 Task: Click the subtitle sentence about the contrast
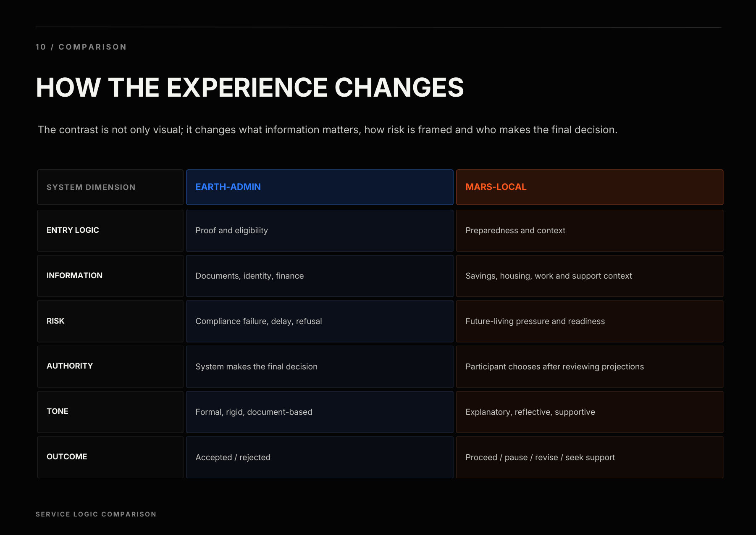pos(328,130)
